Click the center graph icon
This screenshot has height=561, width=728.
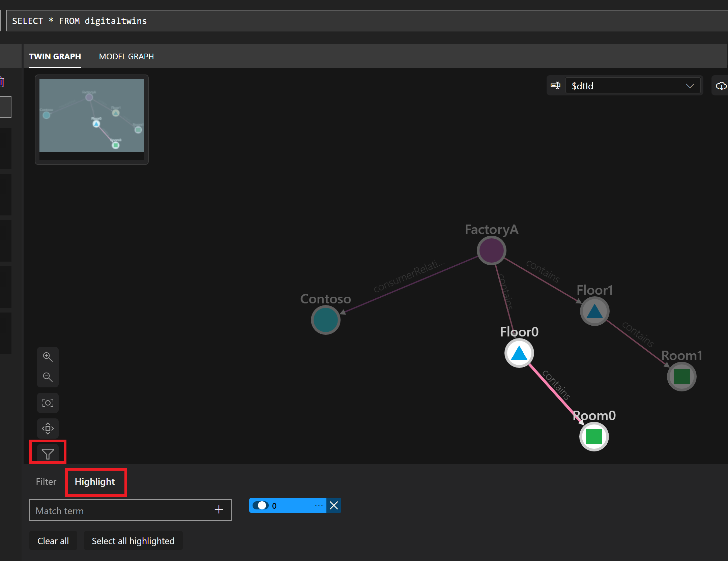coord(48,428)
